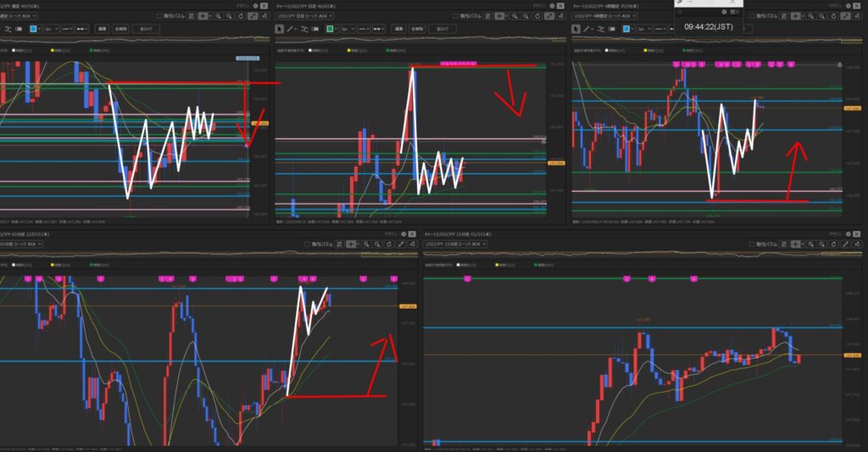Zoom out the 4-hour chart
The height and width of the screenshot is (452, 868).
pos(822,16)
